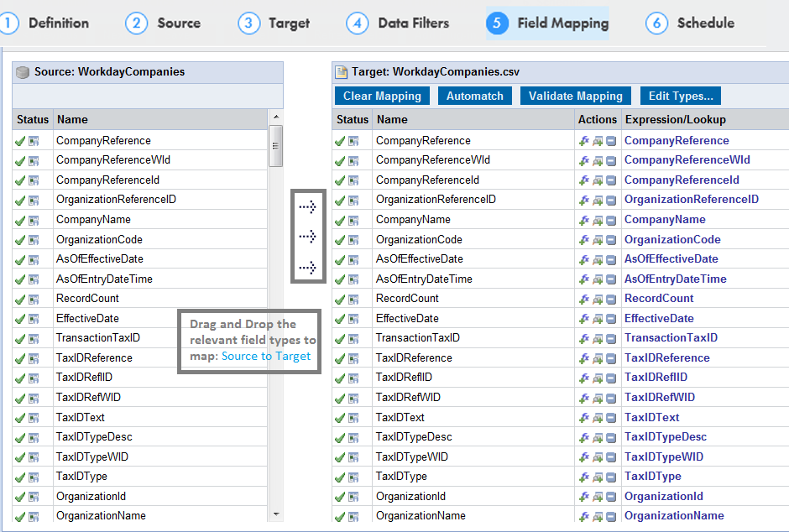Open expression editor icon for CompanyReferenceWId
This screenshot has width=789, height=532.
tap(584, 161)
